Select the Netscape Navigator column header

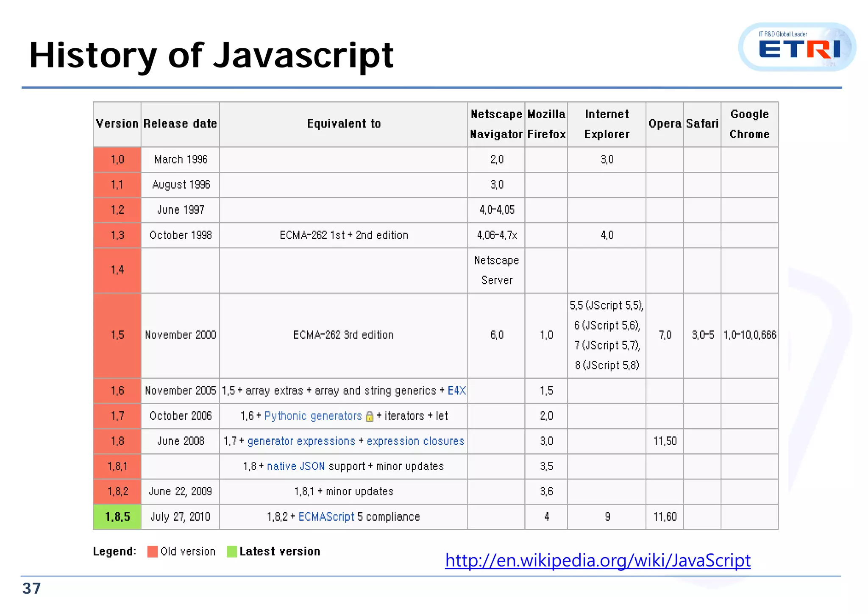coord(496,124)
